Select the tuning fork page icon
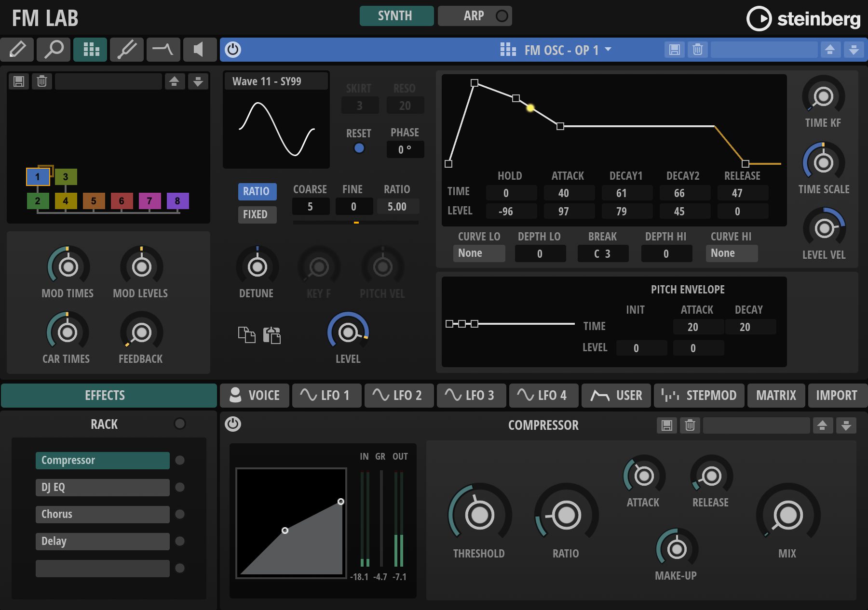 pos(127,50)
